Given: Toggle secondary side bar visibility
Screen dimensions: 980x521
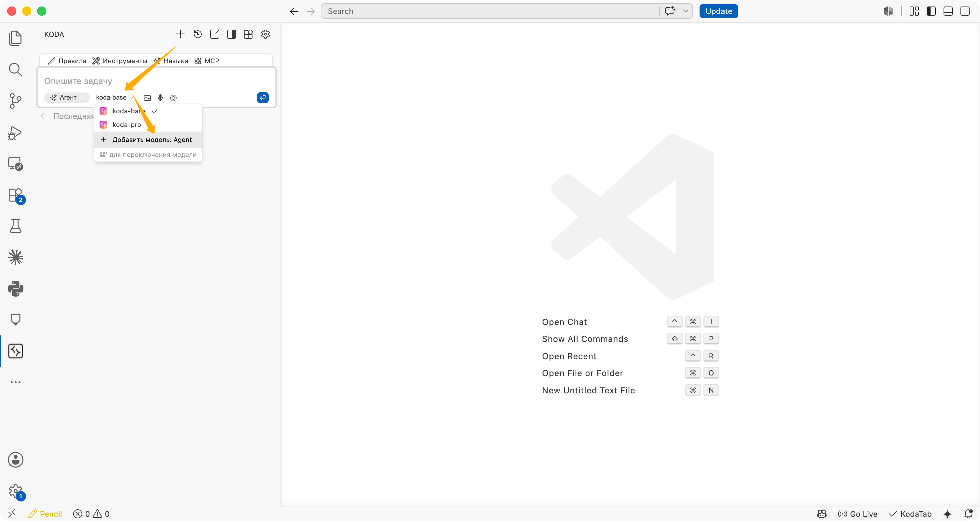Looking at the screenshot, I should 965,11.
